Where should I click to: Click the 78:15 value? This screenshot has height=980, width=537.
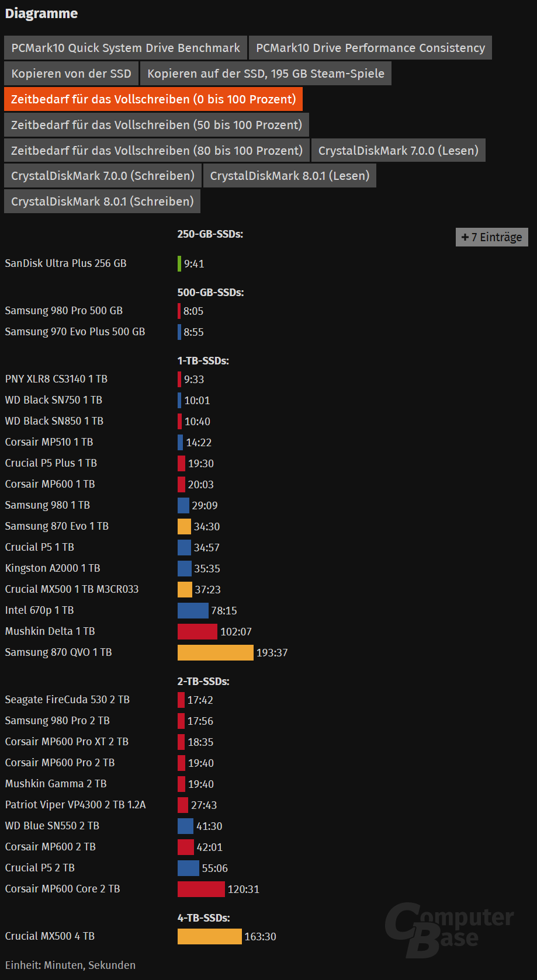tap(224, 611)
